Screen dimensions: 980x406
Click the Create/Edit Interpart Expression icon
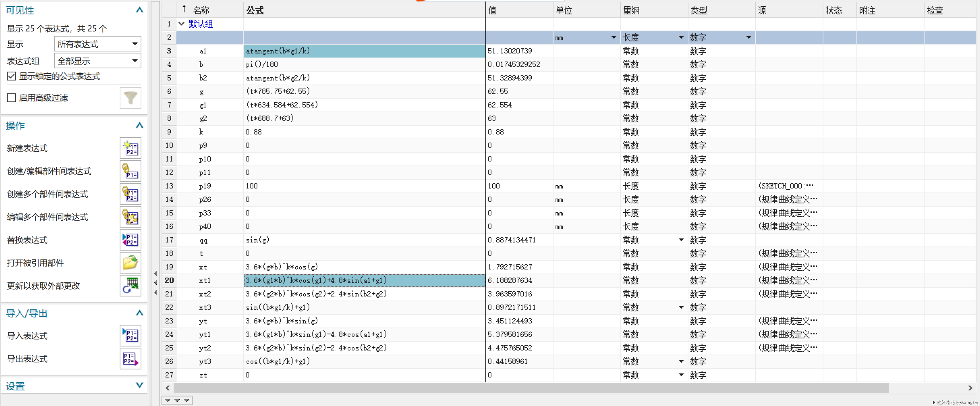pyautogui.click(x=131, y=171)
